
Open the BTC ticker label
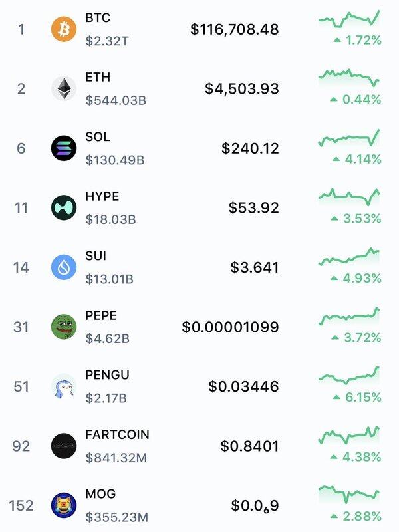(98, 18)
